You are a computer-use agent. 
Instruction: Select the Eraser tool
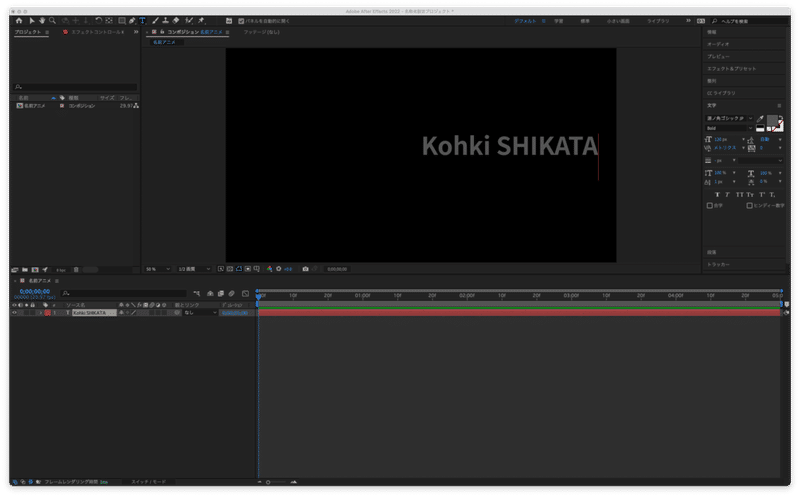point(176,21)
